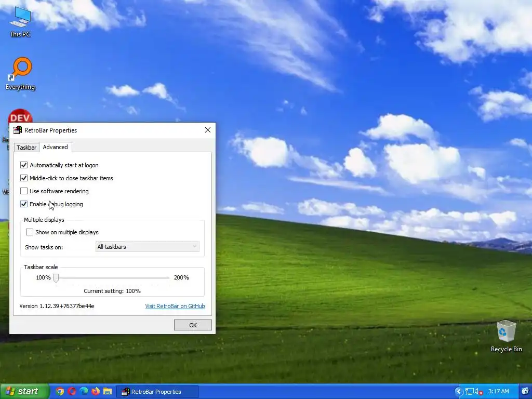
Task: Switch to the Taskbar tab
Action: pyautogui.click(x=26, y=148)
